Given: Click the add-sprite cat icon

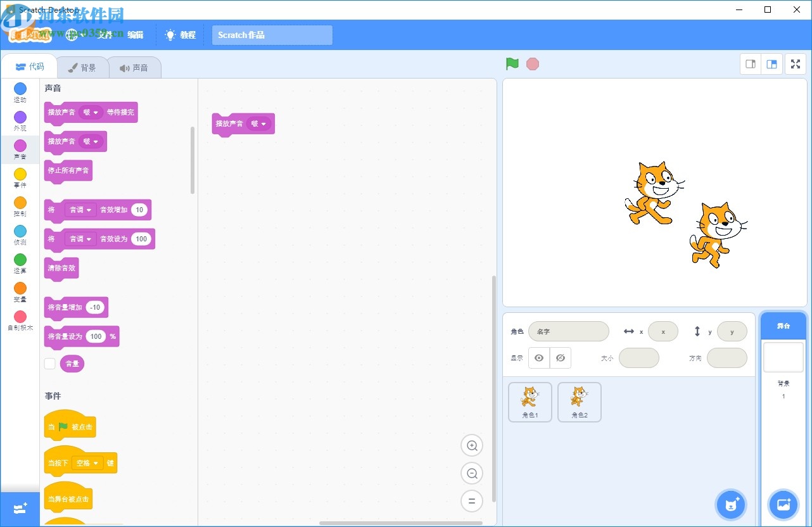Looking at the screenshot, I should coord(731,504).
